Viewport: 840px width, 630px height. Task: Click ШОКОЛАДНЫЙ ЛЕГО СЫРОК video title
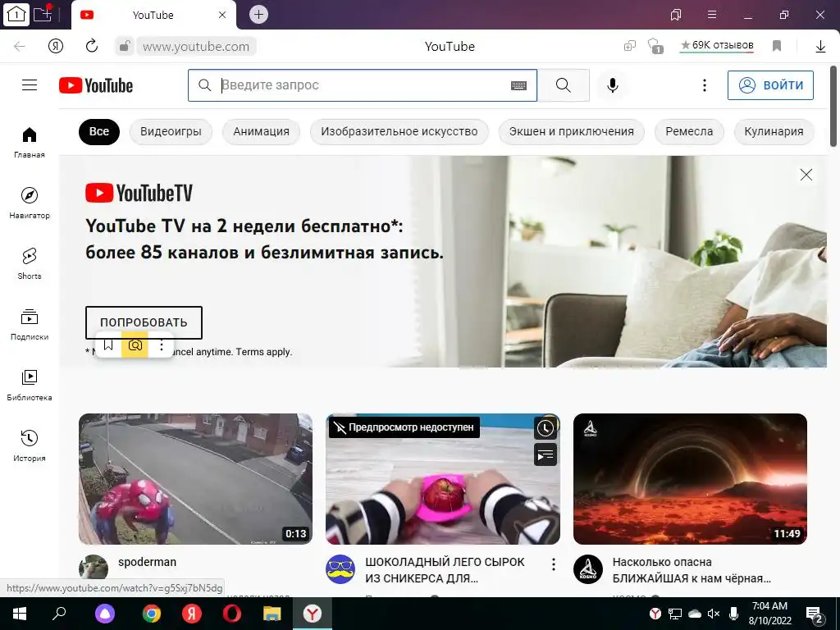(x=445, y=570)
